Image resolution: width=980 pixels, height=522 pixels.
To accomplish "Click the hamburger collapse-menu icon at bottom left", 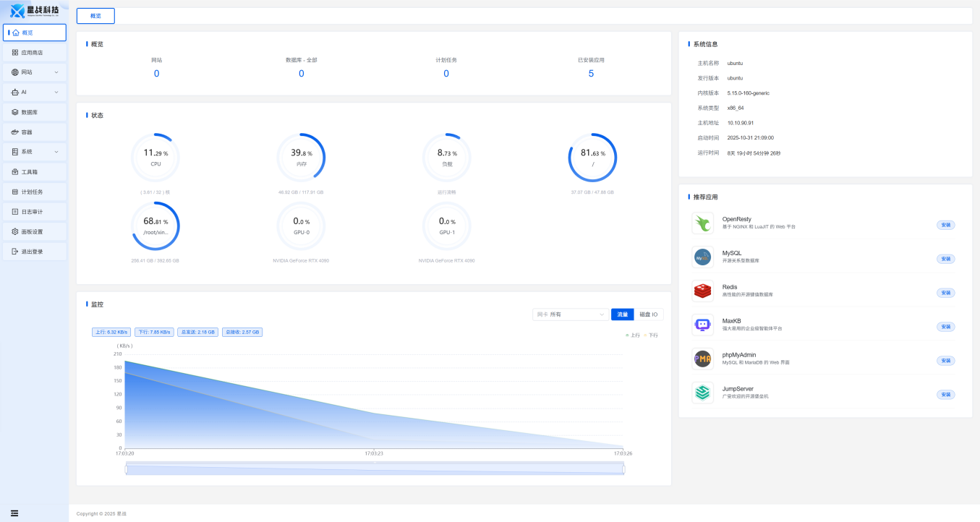I will 14,513.
